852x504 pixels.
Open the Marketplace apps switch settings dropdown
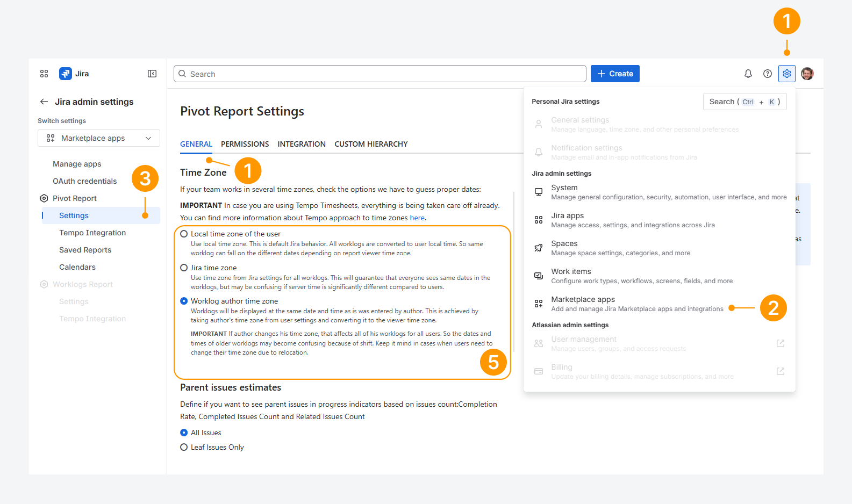coord(99,138)
